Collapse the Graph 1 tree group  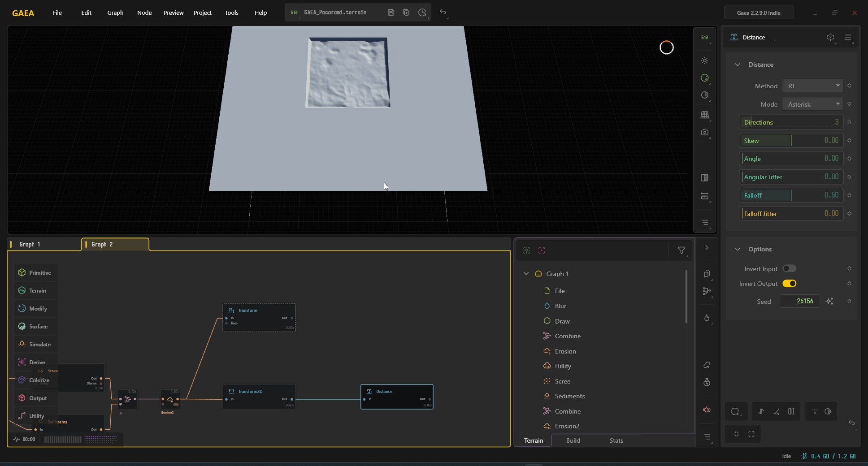526,273
